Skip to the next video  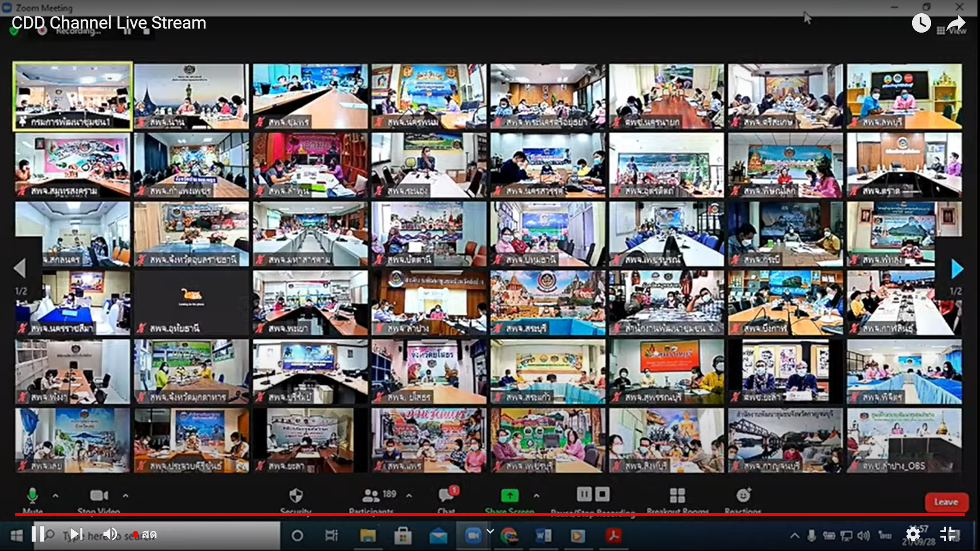click(x=77, y=534)
